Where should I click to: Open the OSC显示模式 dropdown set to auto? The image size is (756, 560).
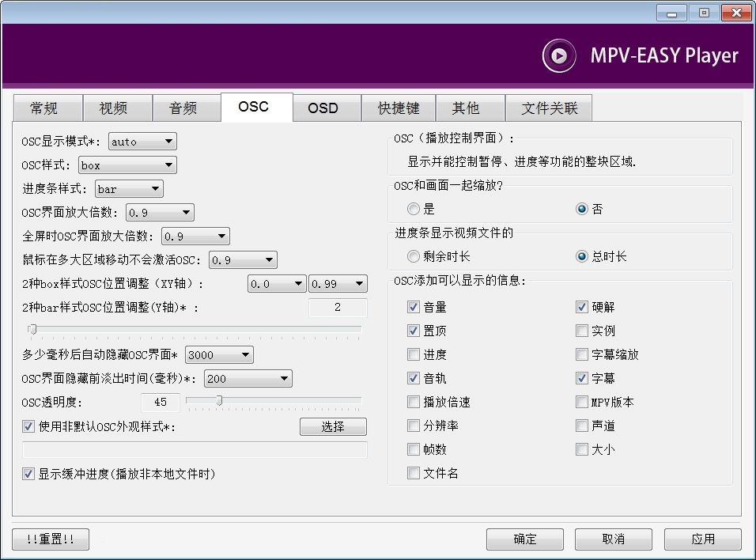[x=142, y=142]
